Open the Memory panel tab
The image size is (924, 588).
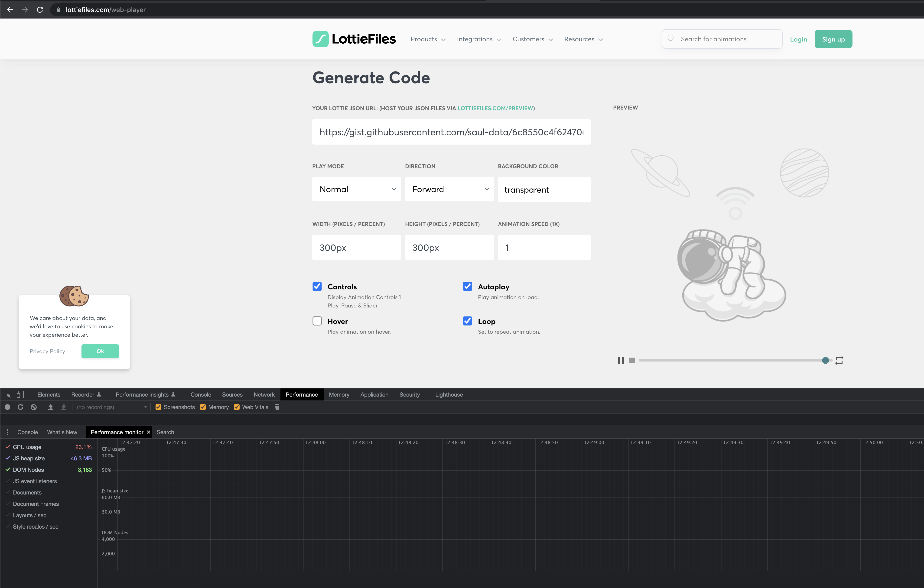(x=339, y=394)
